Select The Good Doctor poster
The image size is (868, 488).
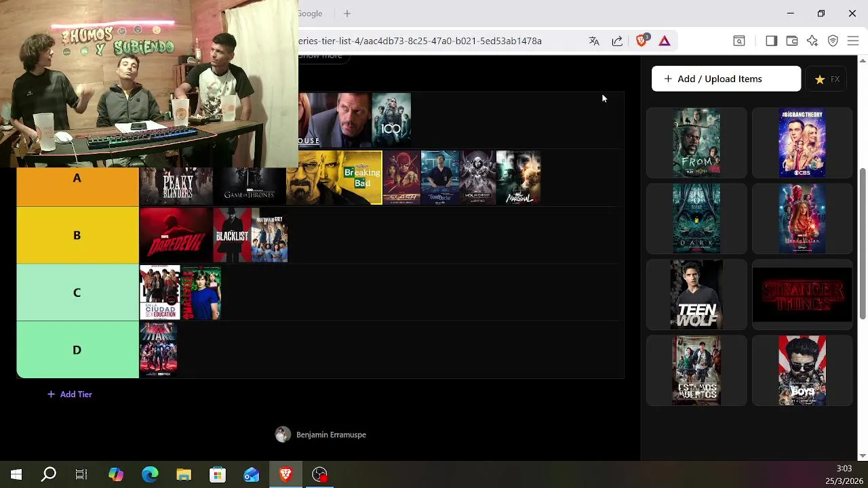point(439,178)
